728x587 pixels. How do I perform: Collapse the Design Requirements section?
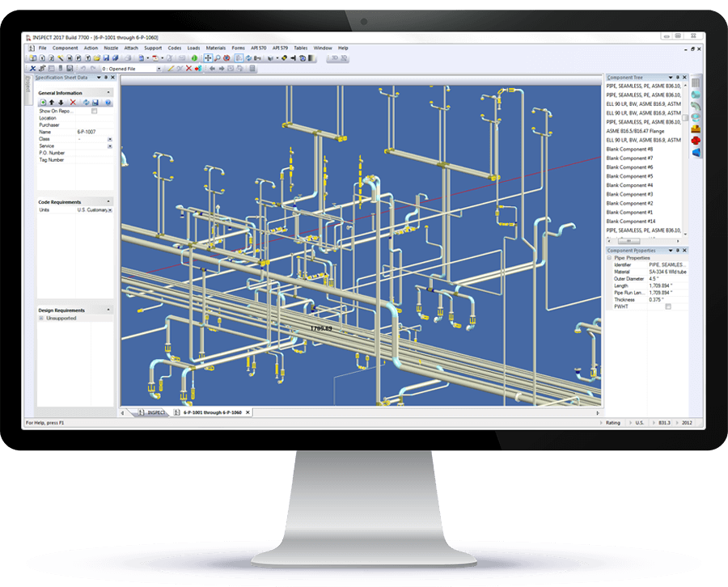[x=108, y=310]
